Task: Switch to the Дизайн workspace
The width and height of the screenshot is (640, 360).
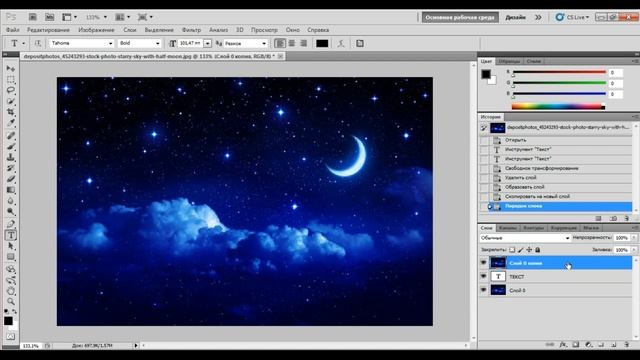Action: point(516,17)
